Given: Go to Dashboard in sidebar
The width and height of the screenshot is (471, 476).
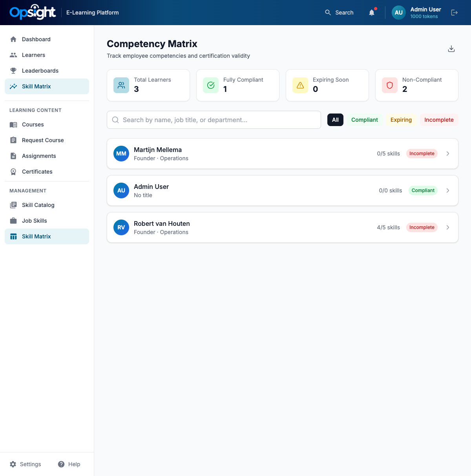Looking at the screenshot, I should [x=36, y=39].
